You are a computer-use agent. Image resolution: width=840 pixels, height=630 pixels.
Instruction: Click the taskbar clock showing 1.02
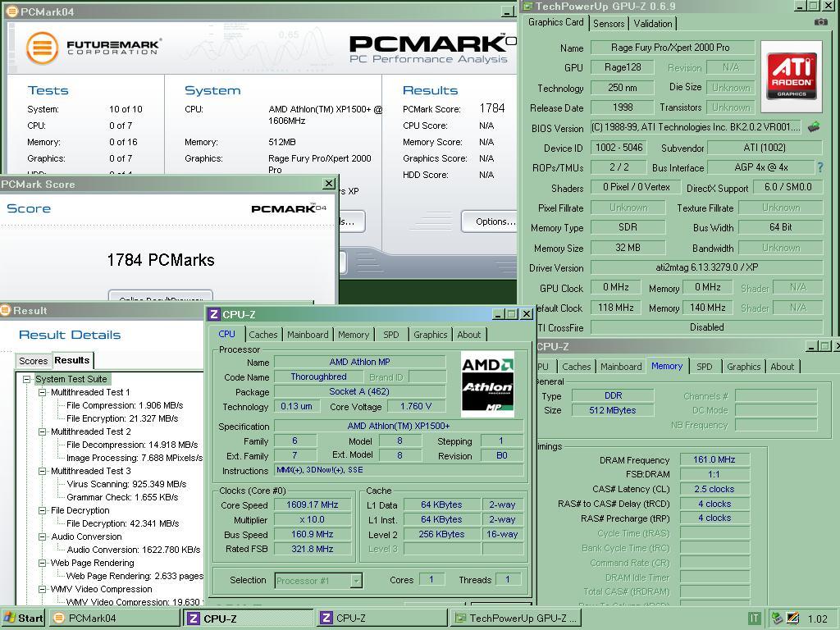tap(818, 619)
